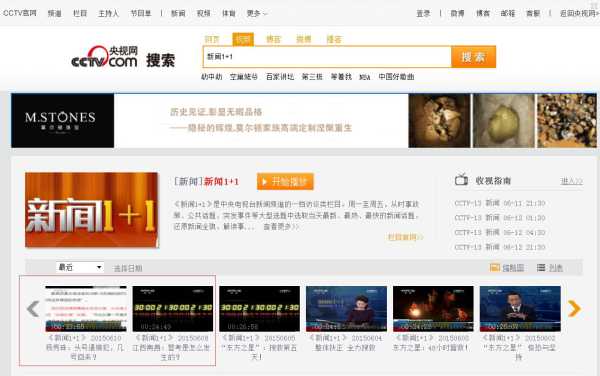
Task: Open the 最近 date dropdown
Action: click(80, 267)
